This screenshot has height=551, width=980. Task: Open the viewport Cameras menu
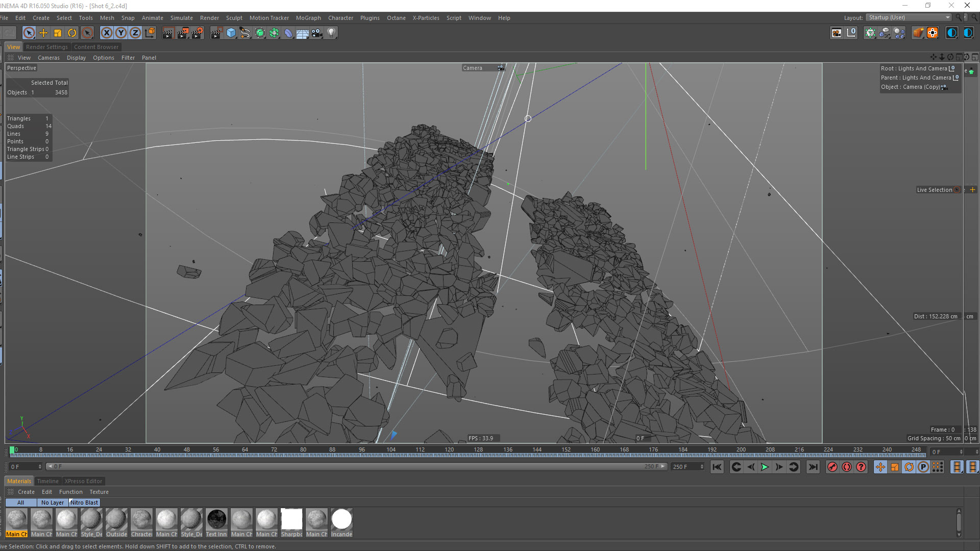click(x=48, y=58)
